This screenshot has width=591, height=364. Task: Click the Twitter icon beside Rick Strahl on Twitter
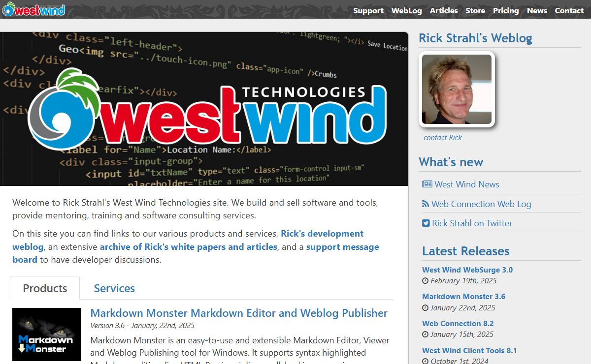coord(426,223)
